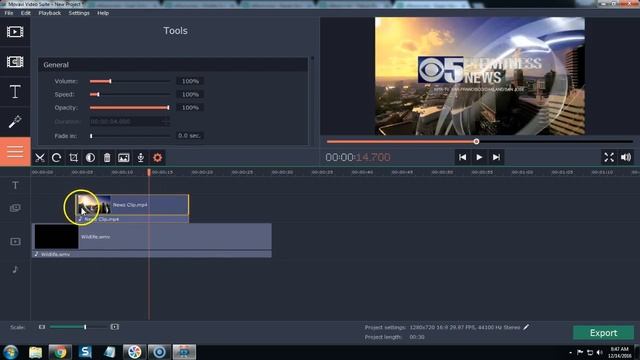
Task: Click the Tools panel scrollbar
Action: pyautogui.click(x=312, y=101)
